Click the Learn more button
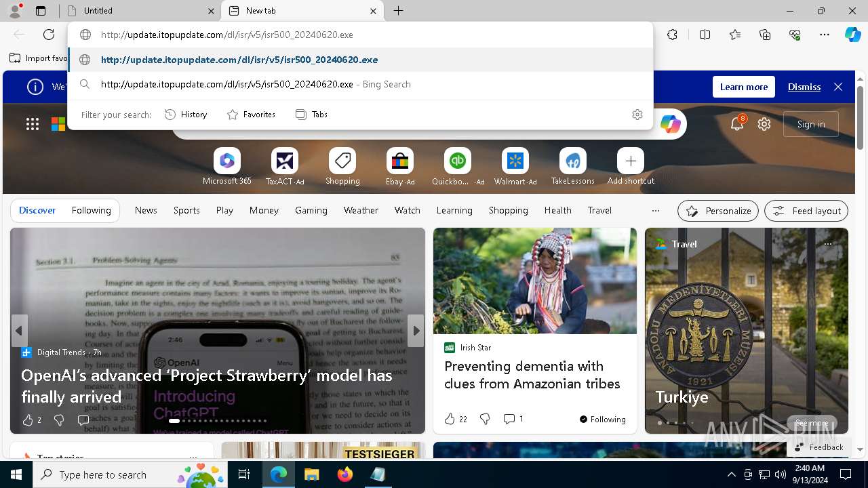This screenshot has width=868, height=488. click(743, 87)
